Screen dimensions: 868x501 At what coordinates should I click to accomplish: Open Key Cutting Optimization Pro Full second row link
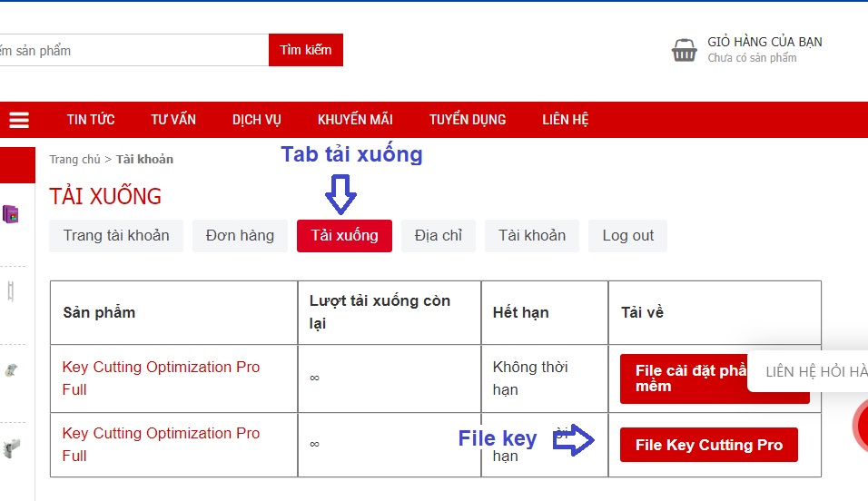click(x=161, y=445)
